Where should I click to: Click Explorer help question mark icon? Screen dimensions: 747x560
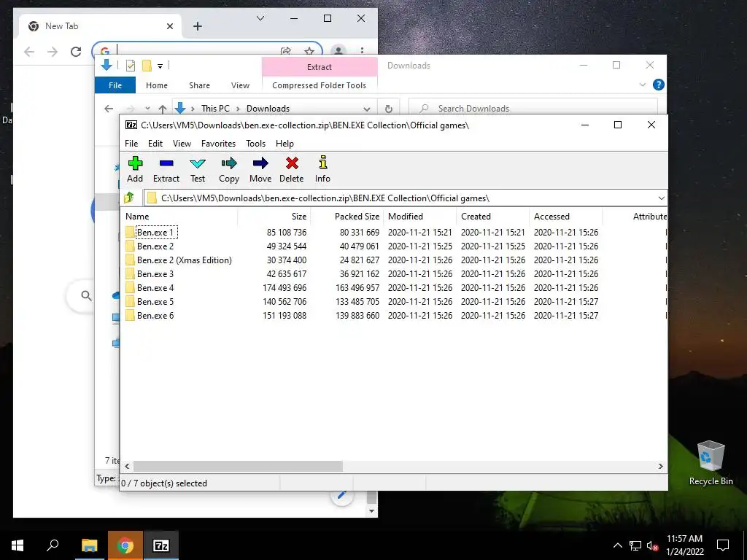659,85
